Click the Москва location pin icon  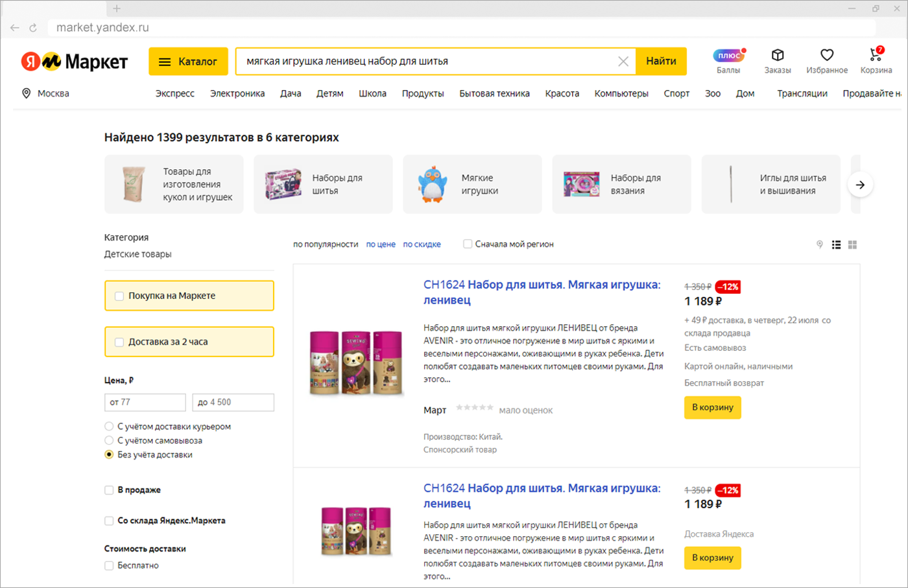click(x=27, y=93)
